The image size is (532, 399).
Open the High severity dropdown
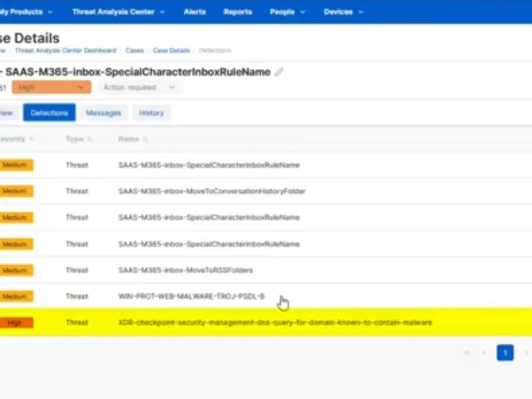point(51,87)
